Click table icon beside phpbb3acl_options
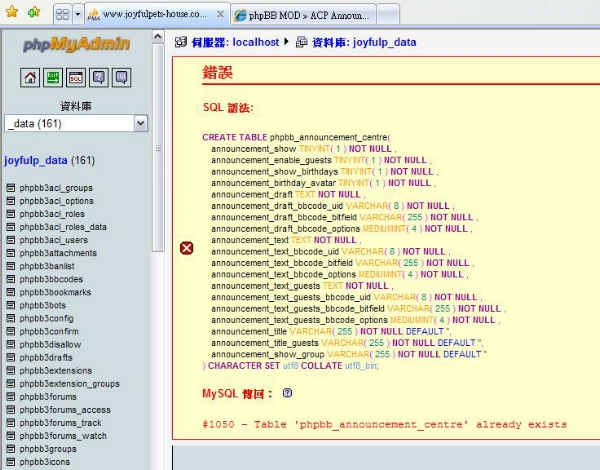The height and width of the screenshot is (470, 600). click(11, 201)
